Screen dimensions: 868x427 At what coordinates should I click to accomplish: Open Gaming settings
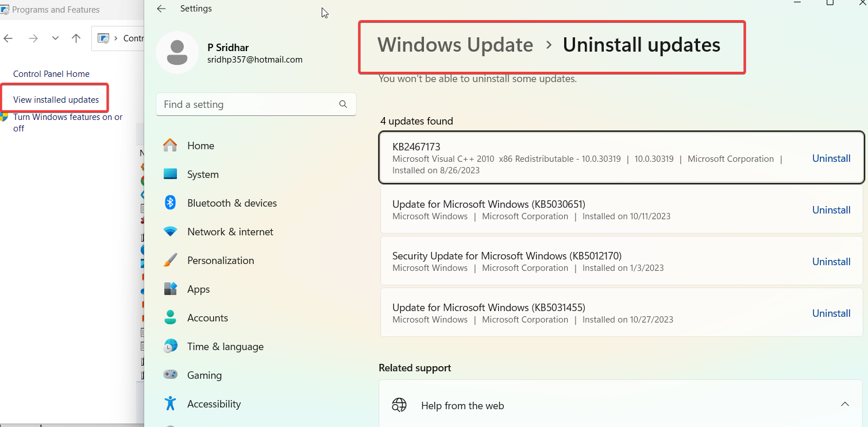pyautogui.click(x=205, y=375)
